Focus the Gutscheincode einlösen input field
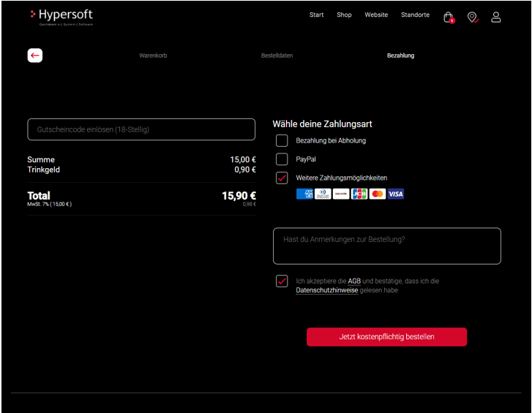This screenshot has width=532, height=413. pos(141,129)
